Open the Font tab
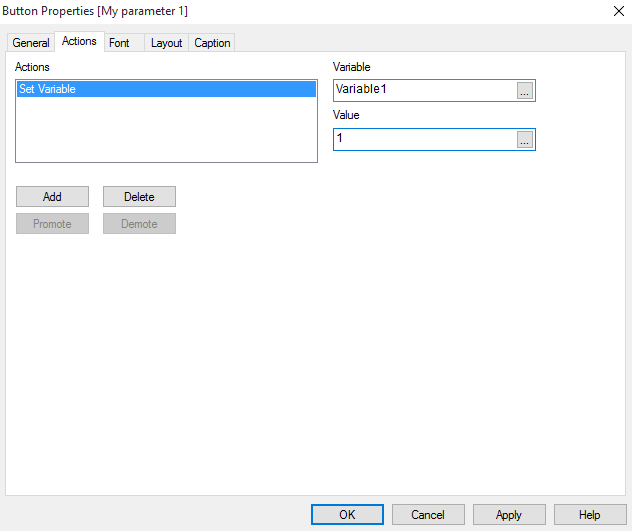This screenshot has width=632, height=531. 119,43
